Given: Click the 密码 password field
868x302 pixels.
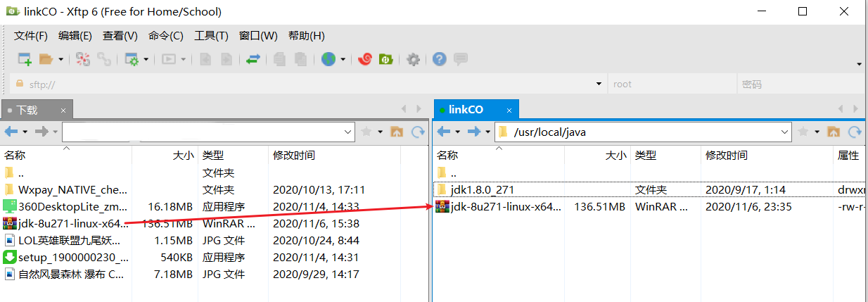Looking at the screenshot, I should tap(800, 84).
